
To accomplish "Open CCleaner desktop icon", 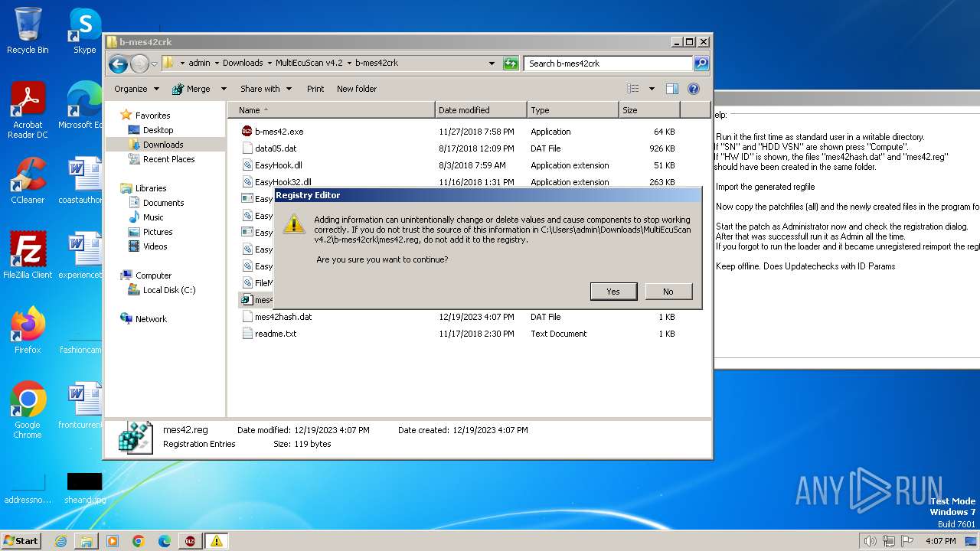I will click(x=28, y=181).
